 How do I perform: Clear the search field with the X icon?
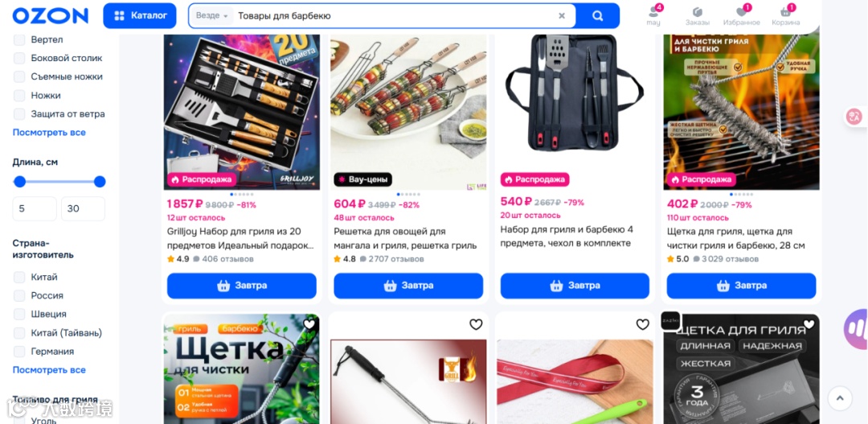tap(562, 16)
